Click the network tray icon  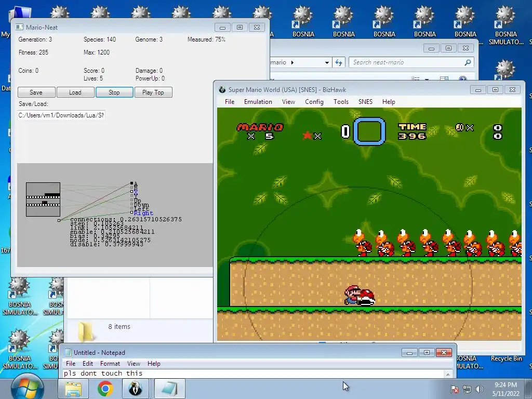point(467,389)
